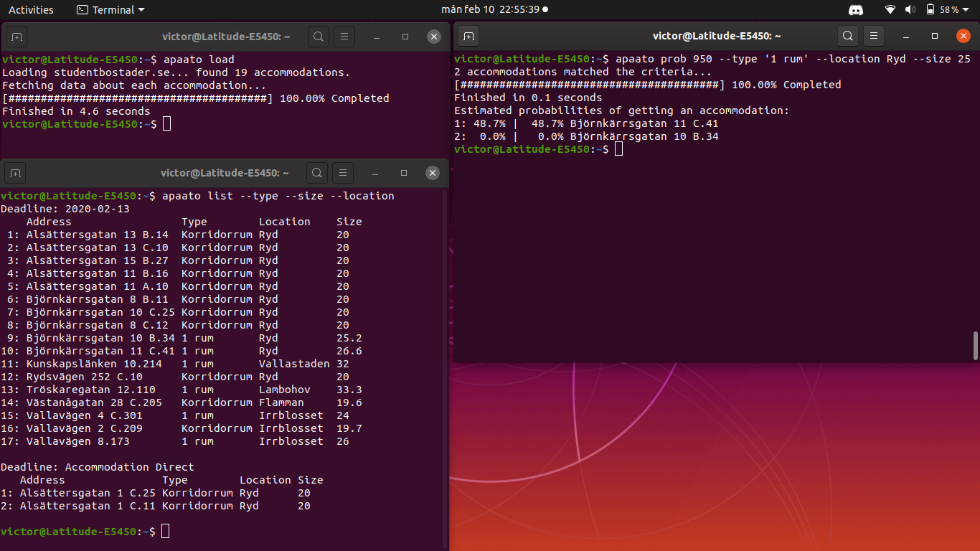This screenshot has width=980, height=551.
Task: Click row 'Alsättersgatan 13 C.10'
Action: (179, 248)
